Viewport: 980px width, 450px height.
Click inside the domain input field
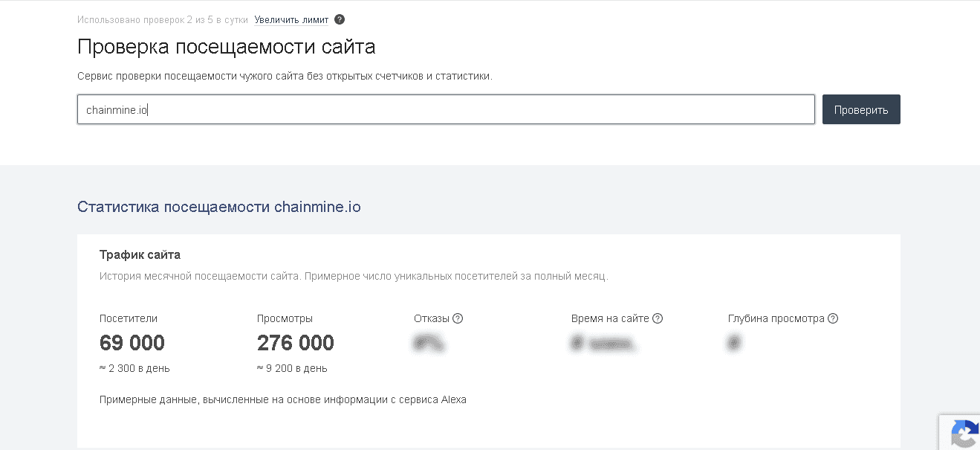(x=446, y=109)
